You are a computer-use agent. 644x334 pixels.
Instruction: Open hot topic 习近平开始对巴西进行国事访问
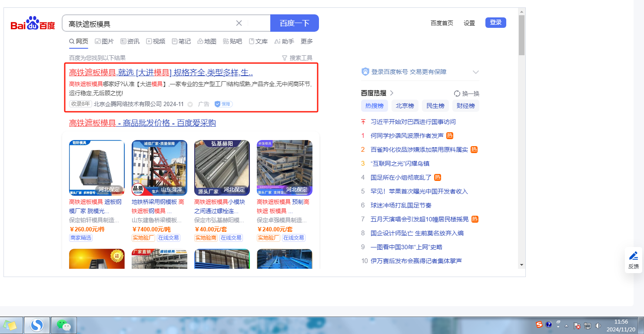(x=413, y=122)
